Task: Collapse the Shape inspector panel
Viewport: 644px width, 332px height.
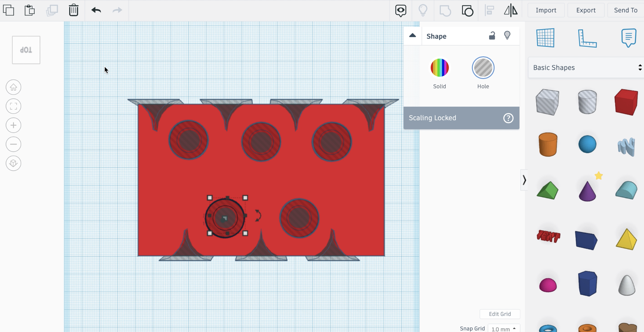Action: coord(413,36)
